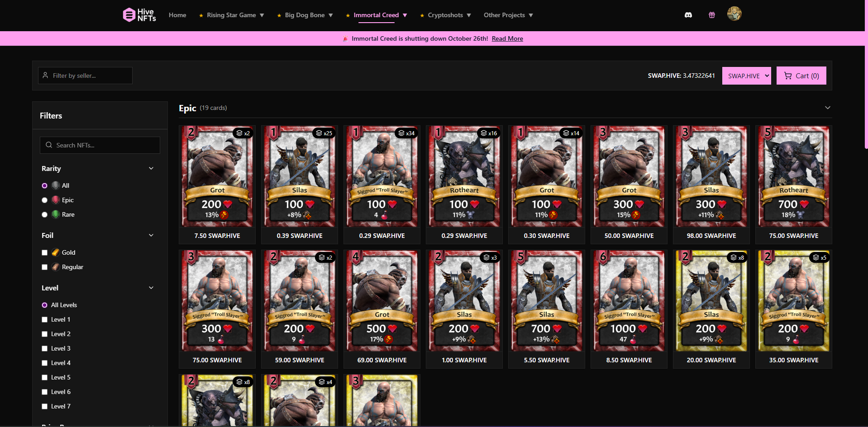Focus the Filter by seller field

(85, 76)
